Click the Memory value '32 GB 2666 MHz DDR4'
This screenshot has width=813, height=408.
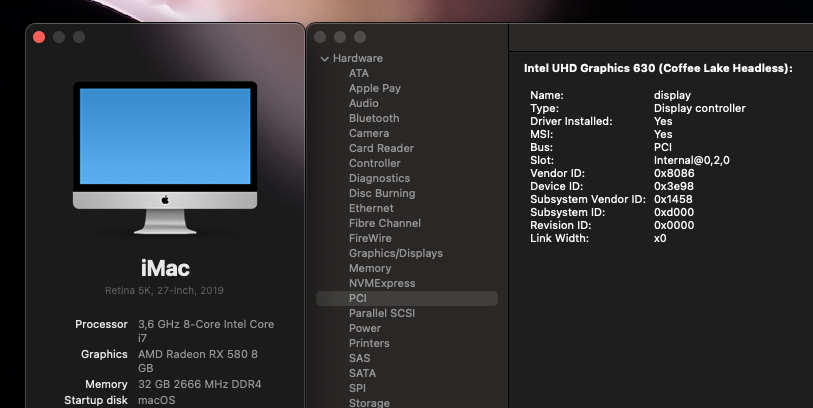[x=200, y=385]
